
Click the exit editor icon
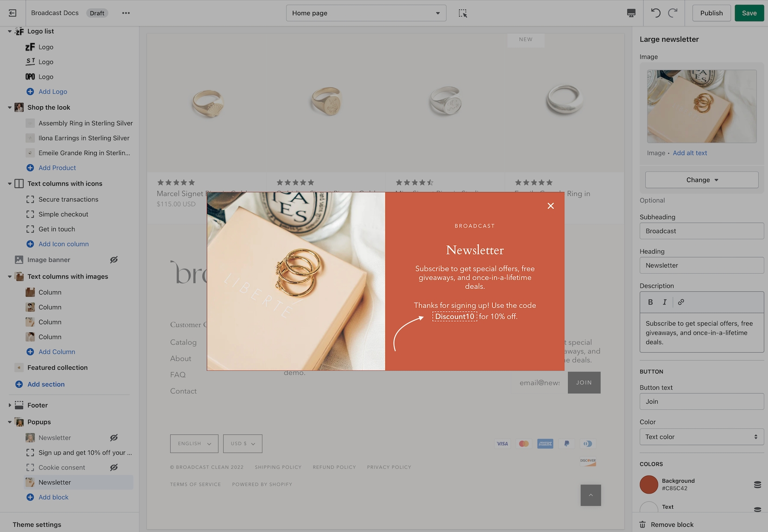(x=13, y=13)
